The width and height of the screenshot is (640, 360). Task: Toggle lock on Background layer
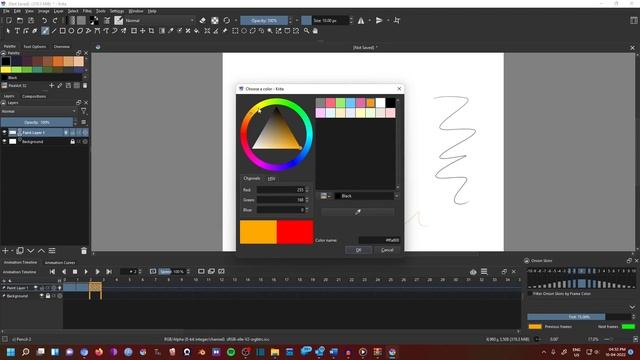click(x=72, y=141)
